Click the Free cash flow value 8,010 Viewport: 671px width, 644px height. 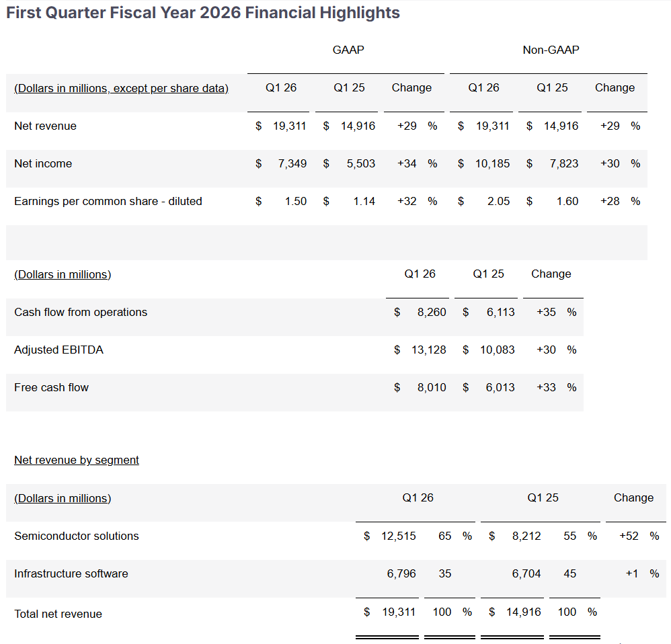432,387
